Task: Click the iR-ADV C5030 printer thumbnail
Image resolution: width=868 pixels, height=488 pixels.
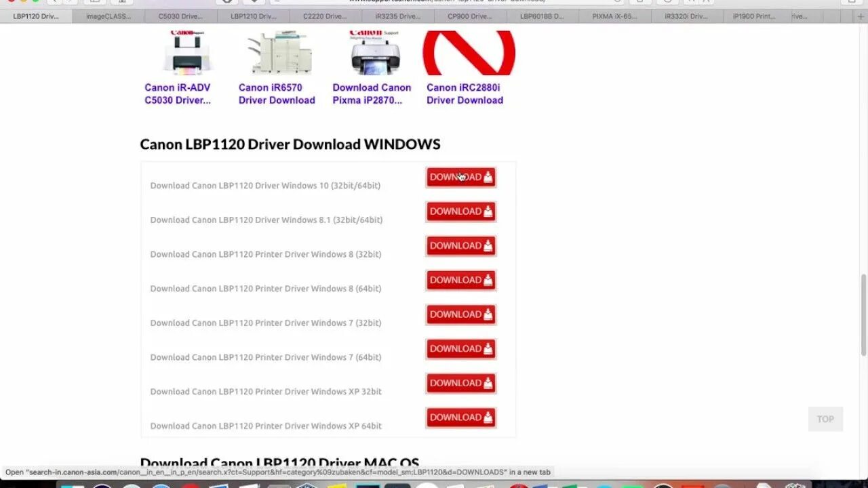Action: 187,53
